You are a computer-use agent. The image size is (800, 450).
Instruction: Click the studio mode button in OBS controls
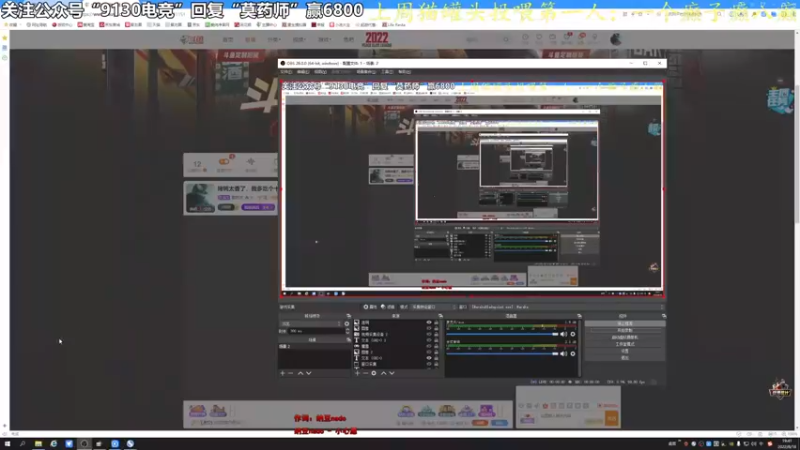pyautogui.click(x=625, y=344)
